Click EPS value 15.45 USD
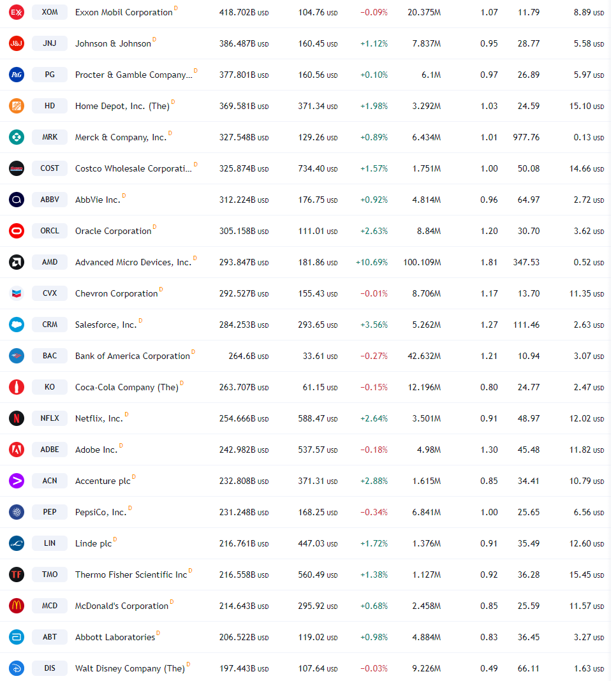 point(587,575)
